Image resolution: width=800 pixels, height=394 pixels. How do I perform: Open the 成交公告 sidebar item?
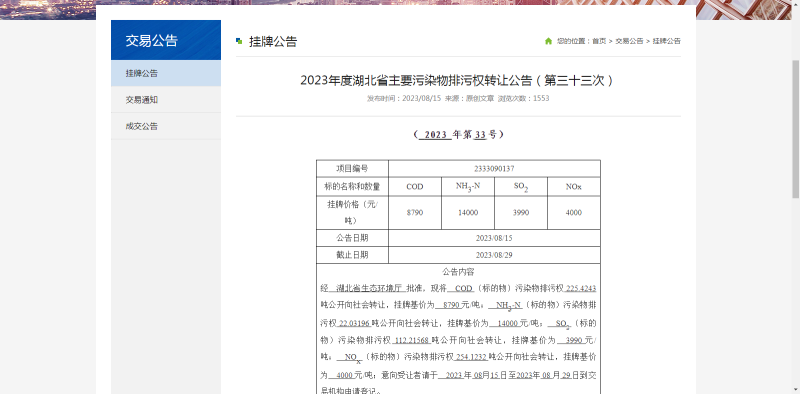coord(166,126)
